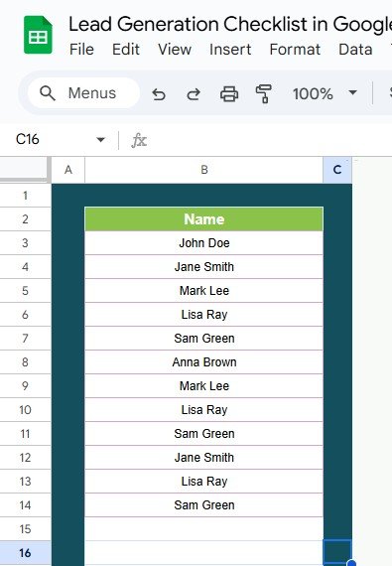392x566 pixels.
Task: Click the Print icon
Action: 229,94
